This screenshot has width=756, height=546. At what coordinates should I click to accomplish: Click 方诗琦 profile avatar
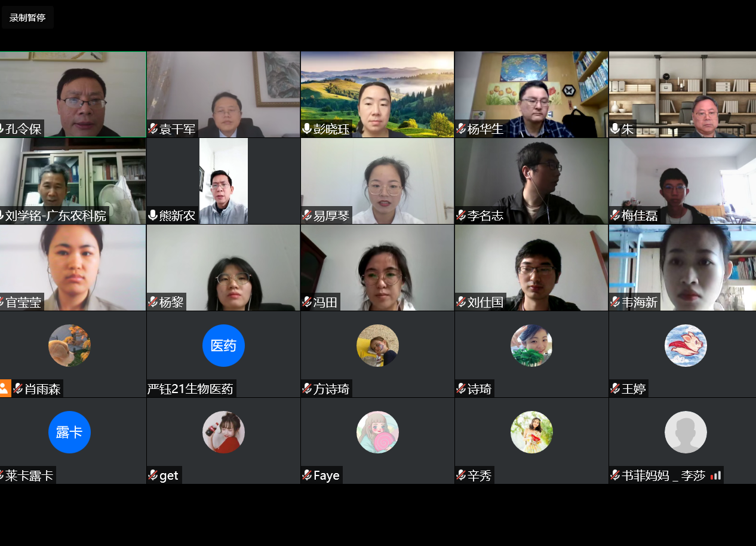(x=377, y=345)
